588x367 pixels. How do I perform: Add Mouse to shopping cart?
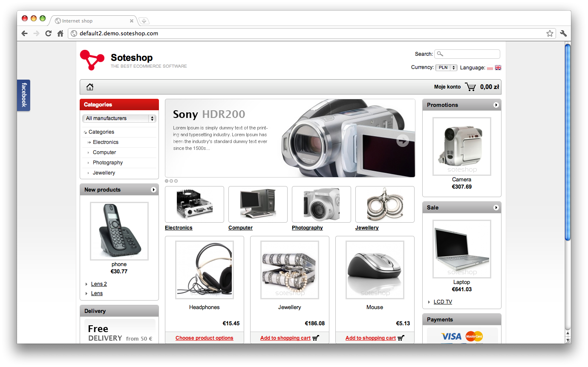tap(371, 338)
